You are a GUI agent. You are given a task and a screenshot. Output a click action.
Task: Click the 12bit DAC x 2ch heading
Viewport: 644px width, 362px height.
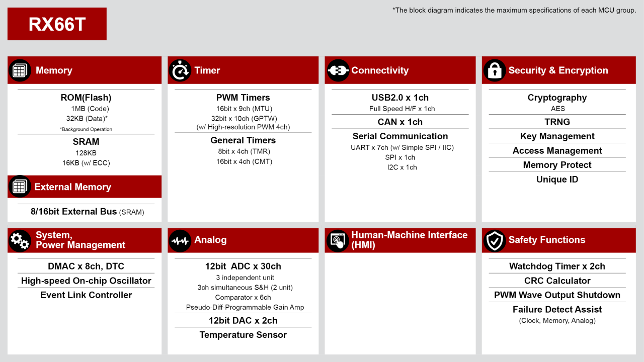point(243,321)
